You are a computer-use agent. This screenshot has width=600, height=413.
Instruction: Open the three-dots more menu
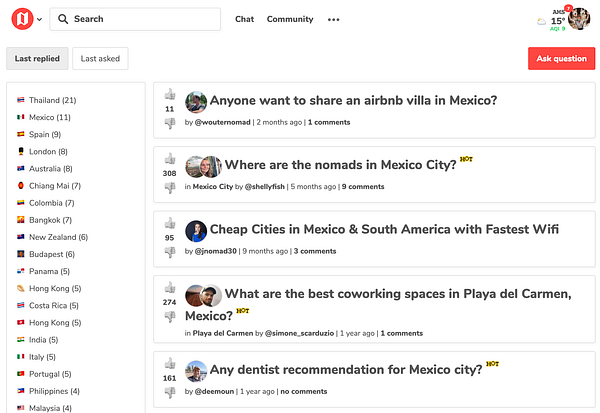click(x=333, y=20)
